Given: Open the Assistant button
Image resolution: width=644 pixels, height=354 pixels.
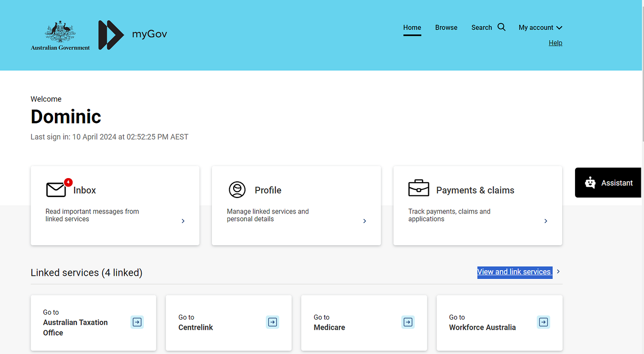Looking at the screenshot, I should click(609, 183).
